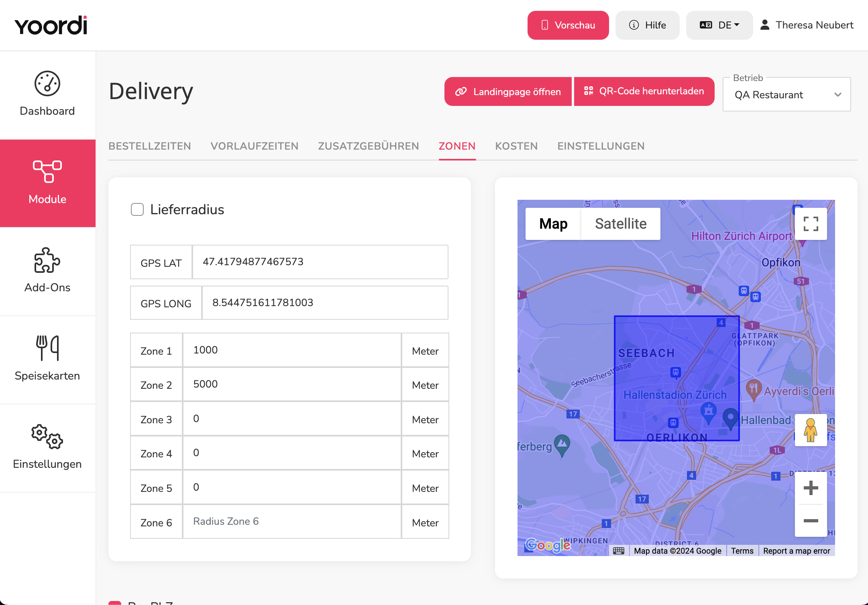Open Add-Ons puzzle piece icon
Viewport: 868px width, 605px height.
pyautogui.click(x=47, y=260)
